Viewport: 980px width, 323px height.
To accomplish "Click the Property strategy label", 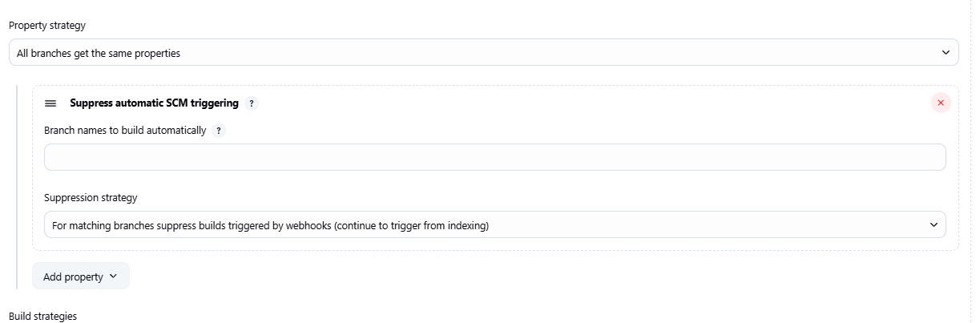I will [x=47, y=26].
